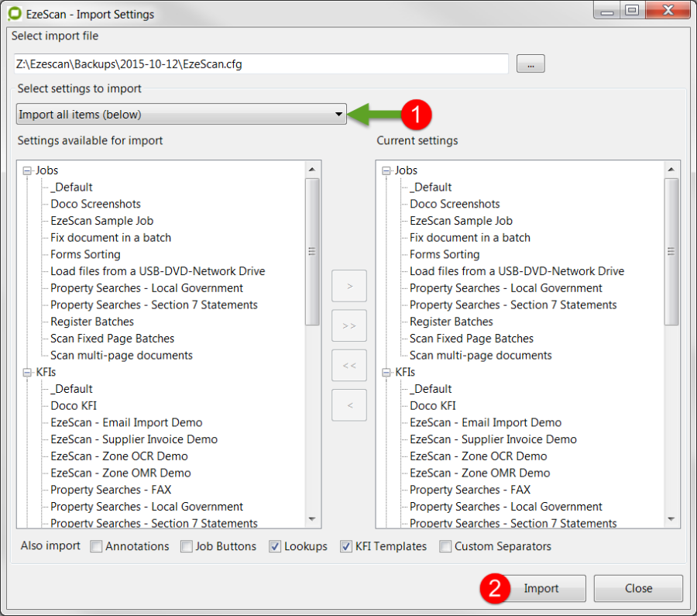Open the "Import all items" dropdown

[180, 115]
